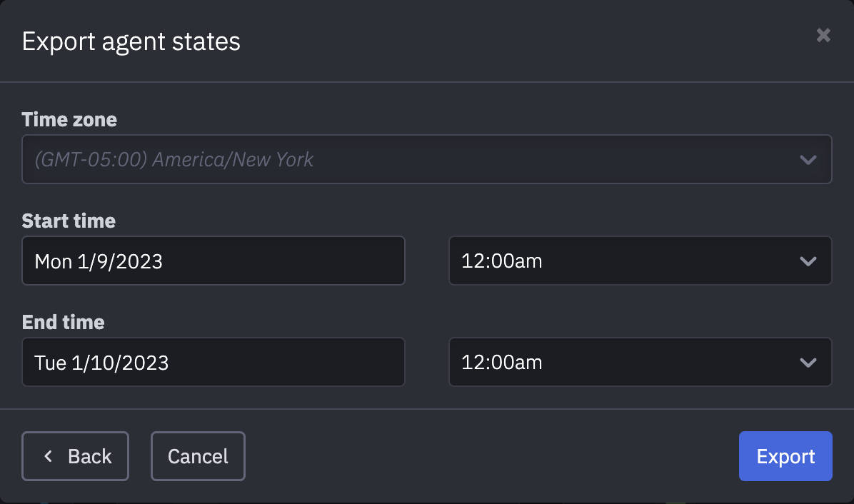The height and width of the screenshot is (504, 854).
Task: Click the Tue 1/10/2023 end date field
Action: [213, 363]
